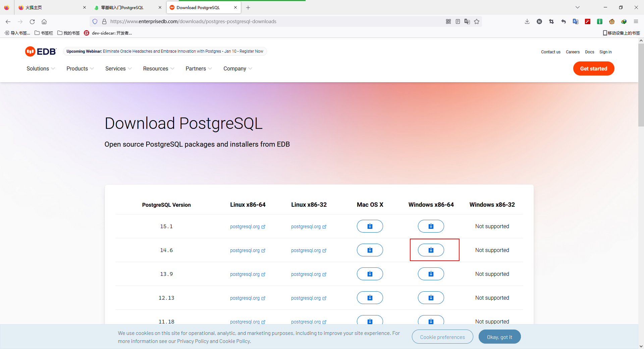Toggle the list all tabs chevron
Screen dimensions: 644x349
pyautogui.click(x=578, y=7)
